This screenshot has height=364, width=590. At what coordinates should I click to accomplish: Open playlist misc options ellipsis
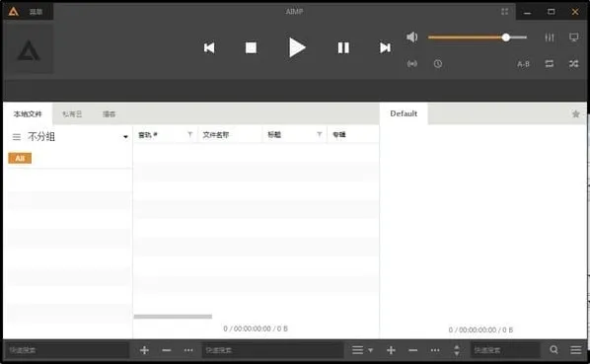click(435, 350)
